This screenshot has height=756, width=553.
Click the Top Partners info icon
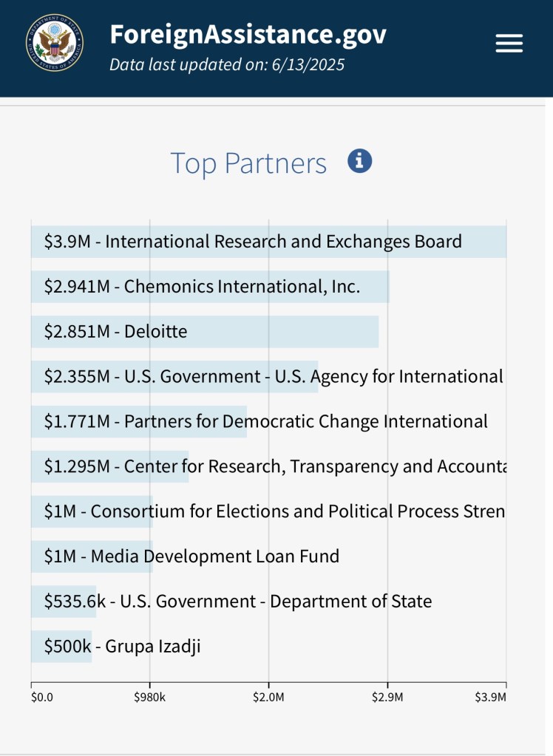pyautogui.click(x=359, y=160)
